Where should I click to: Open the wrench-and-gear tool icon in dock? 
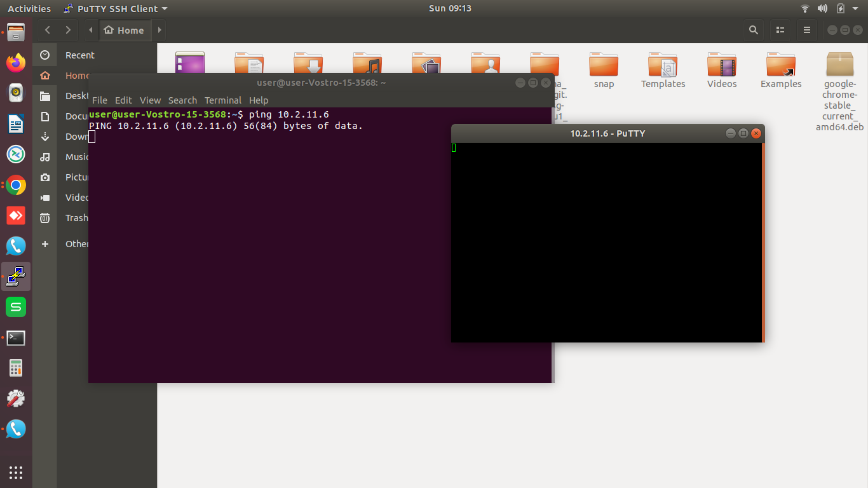[16, 398]
